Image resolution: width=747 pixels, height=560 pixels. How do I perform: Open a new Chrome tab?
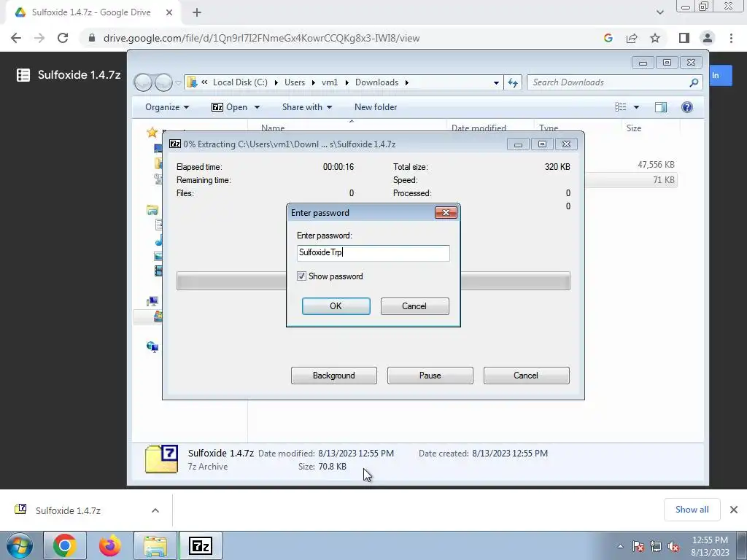(197, 12)
